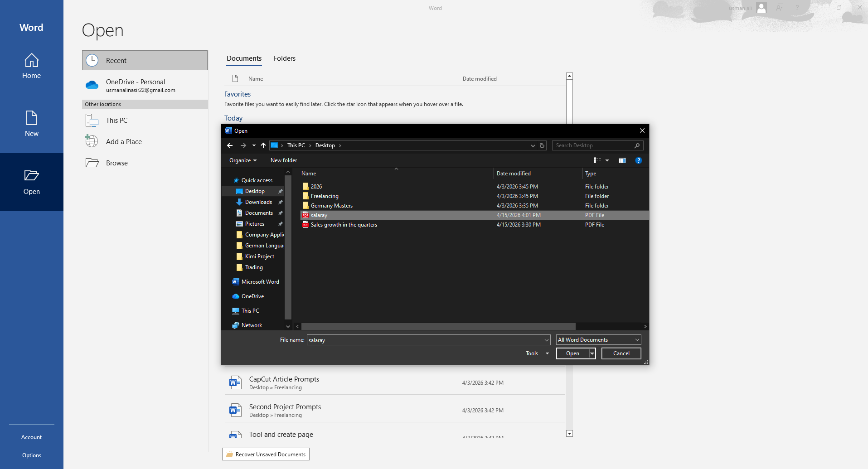Open the recent locations dropdown arrow

(x=254, y=145)
